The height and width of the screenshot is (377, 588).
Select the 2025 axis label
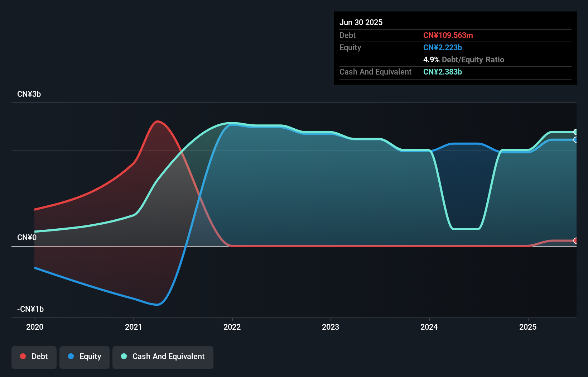pyautogui.click(x=529, y=327)
